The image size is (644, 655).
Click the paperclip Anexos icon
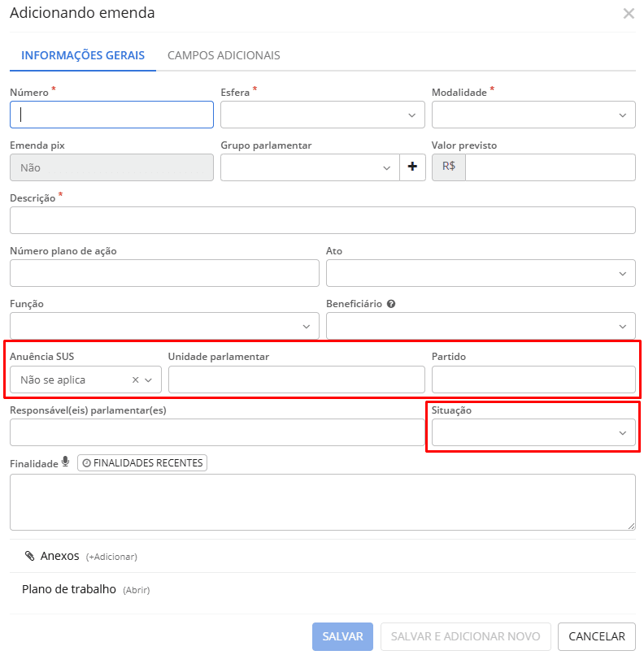click(x=30, y=557)
